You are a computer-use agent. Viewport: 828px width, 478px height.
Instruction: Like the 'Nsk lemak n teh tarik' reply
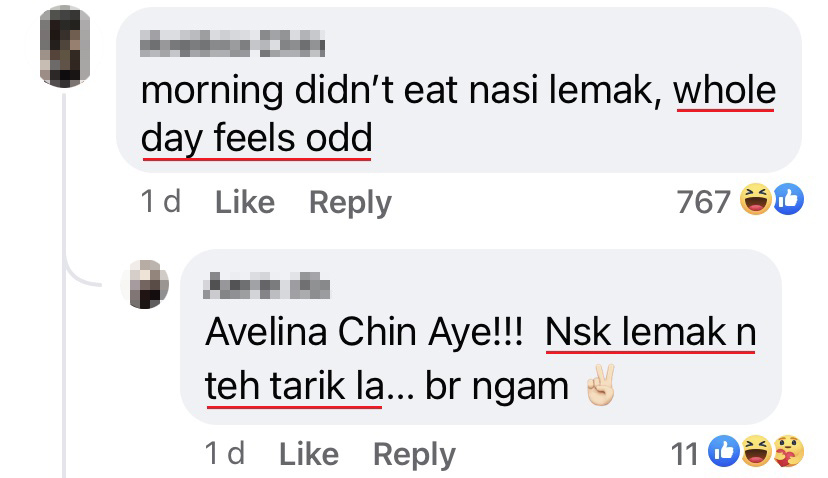pyautogui.click(x=309, y=454)
